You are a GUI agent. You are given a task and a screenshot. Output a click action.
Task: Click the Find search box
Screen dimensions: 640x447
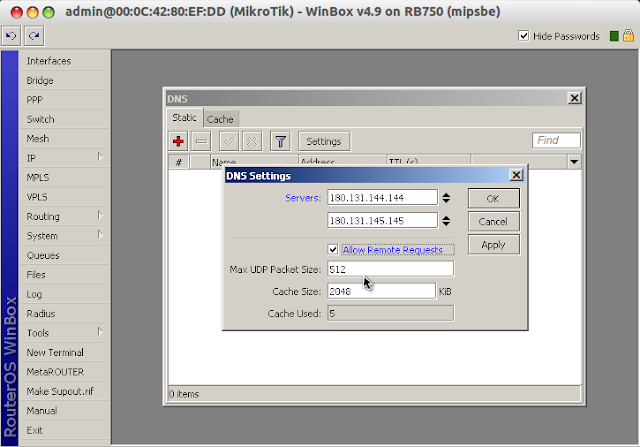pos(556,140)
